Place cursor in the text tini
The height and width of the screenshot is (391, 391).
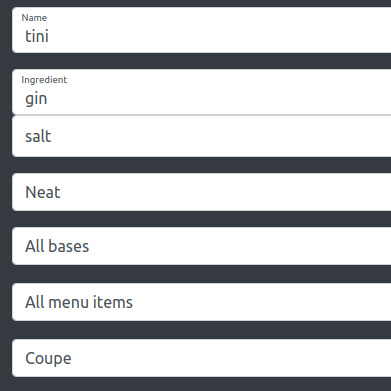[37, 36]
